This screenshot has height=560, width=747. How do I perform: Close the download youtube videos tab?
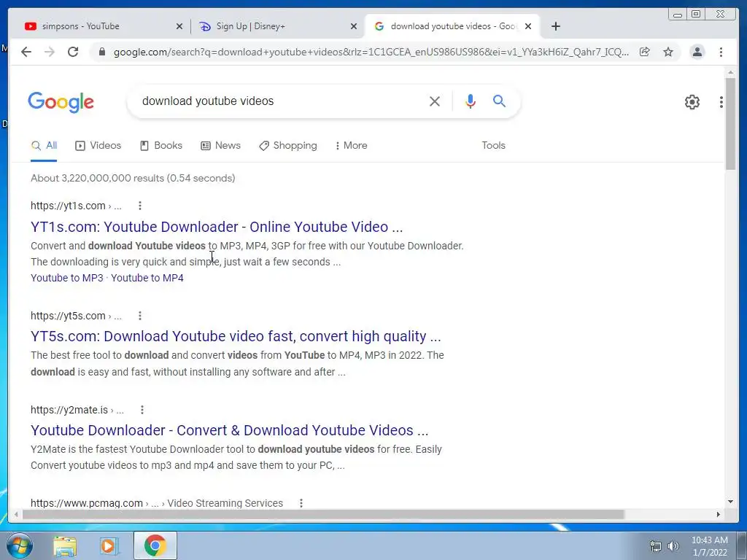click(528, 26)
